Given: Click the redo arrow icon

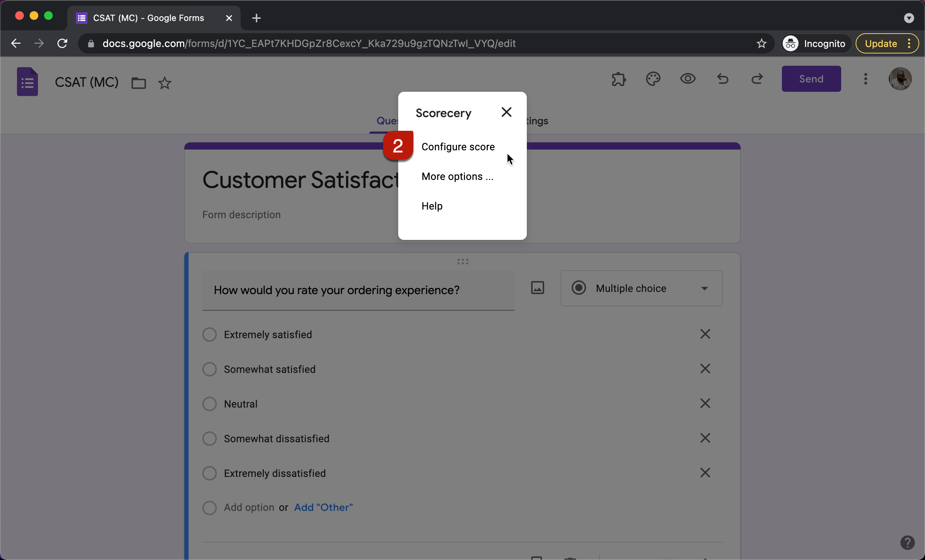Looking at the screenshot, I should [x=757, y=79].
